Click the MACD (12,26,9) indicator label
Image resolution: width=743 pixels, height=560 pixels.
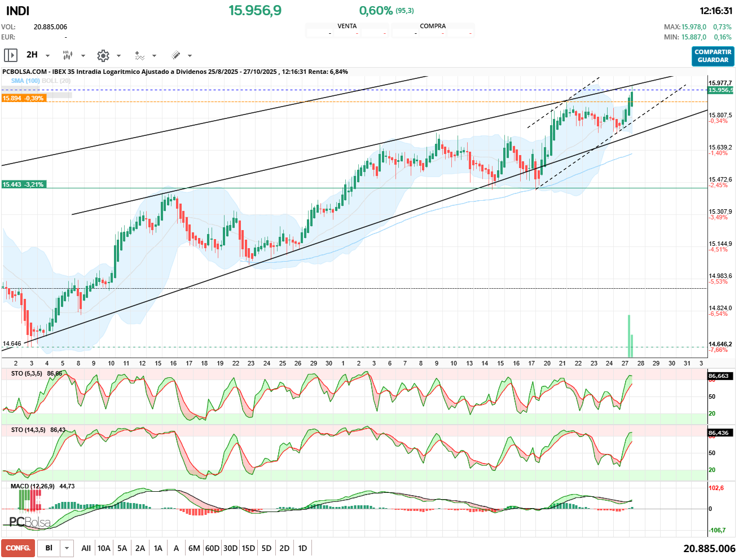pyautogui.click(x=32, y=486)
